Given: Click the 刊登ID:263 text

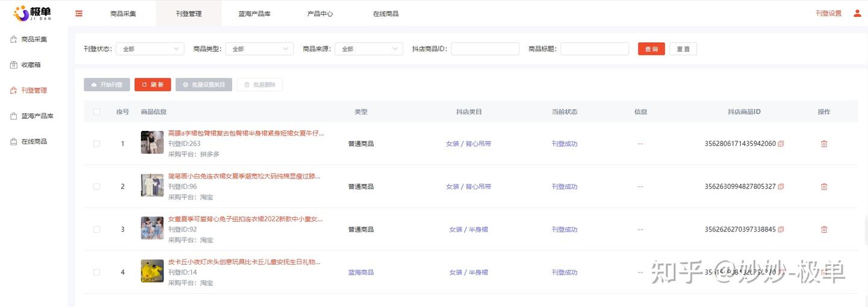Looking at the screenshot, I should point(184,144).
